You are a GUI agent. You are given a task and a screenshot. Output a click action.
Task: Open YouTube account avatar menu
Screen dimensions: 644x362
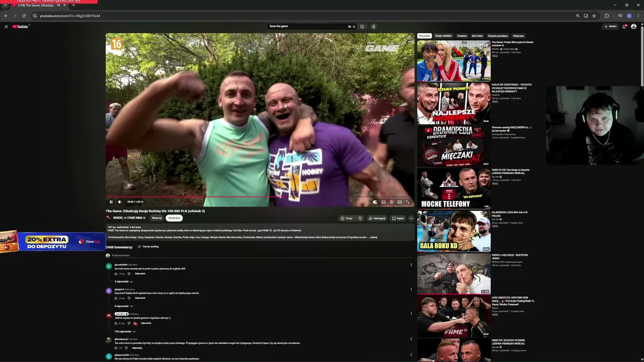[633, 27]
